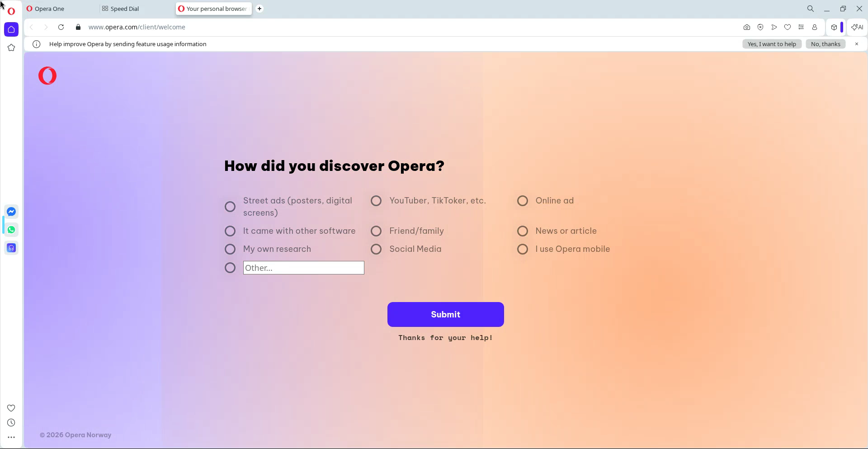Open the Aria AI panel
Viewport: 868px width, 449px height.
tap(857, 27)
